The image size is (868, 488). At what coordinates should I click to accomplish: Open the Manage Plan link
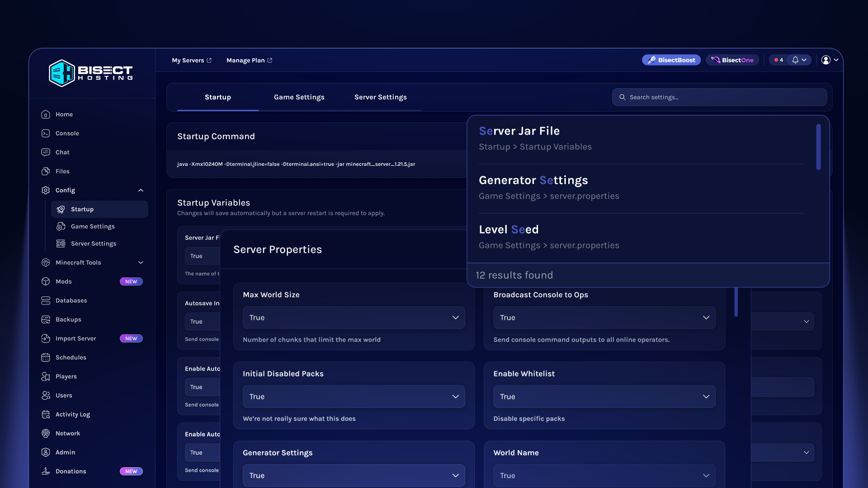(249, 60)
